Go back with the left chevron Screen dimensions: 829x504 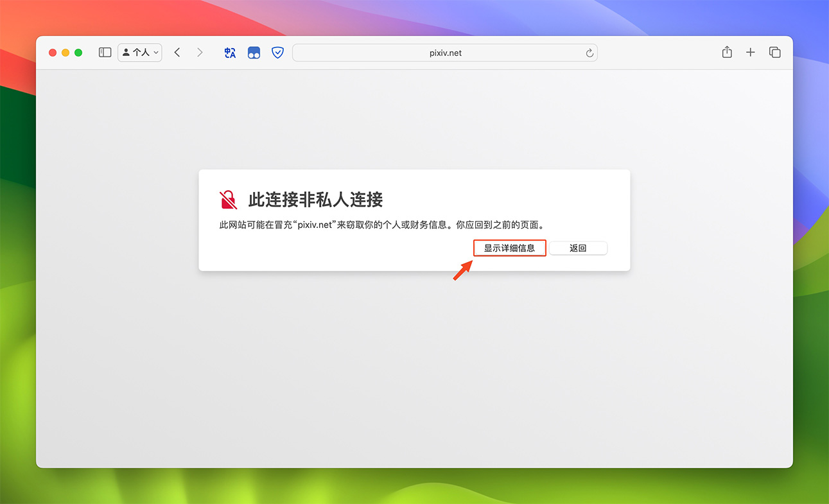[x=177, y=53]
